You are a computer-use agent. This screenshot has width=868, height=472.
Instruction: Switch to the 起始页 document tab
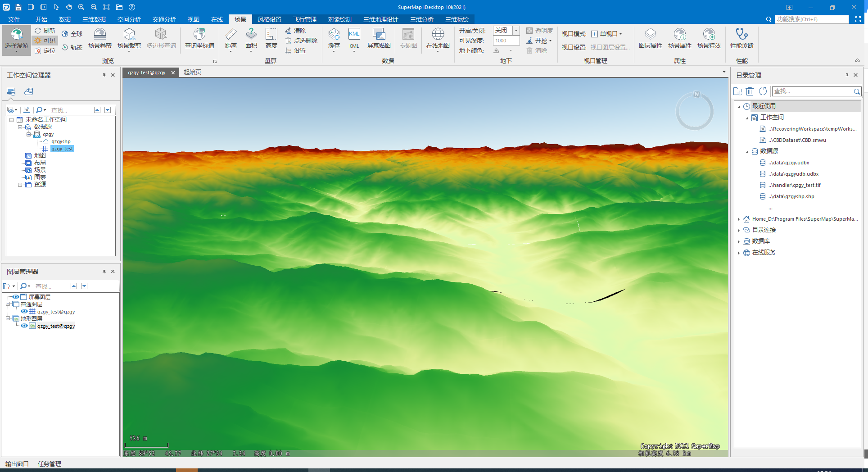(192, 72)
